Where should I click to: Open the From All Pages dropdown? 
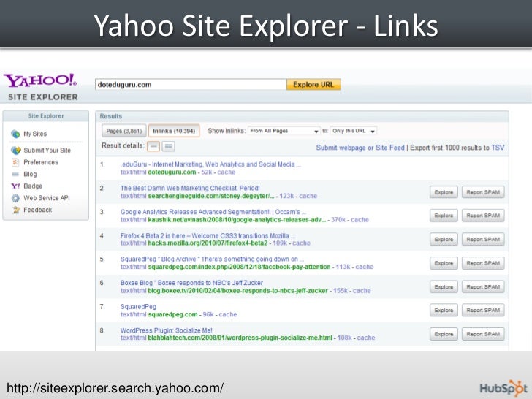(284, 131)
